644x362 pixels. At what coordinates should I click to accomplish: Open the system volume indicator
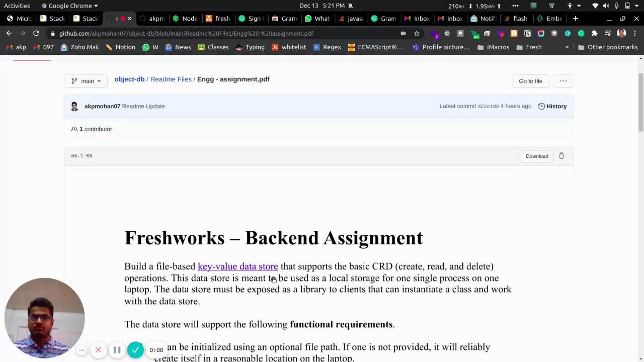coord(606,6)
